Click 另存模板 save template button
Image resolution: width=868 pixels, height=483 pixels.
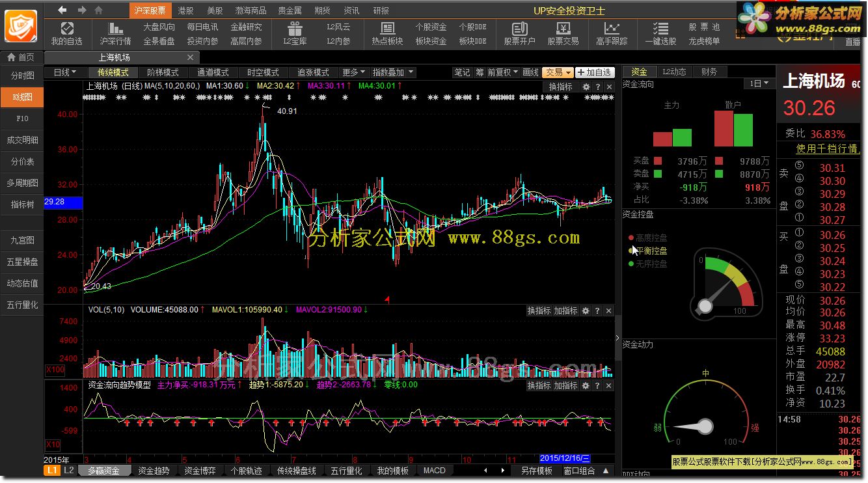click(x=536, y=471)
